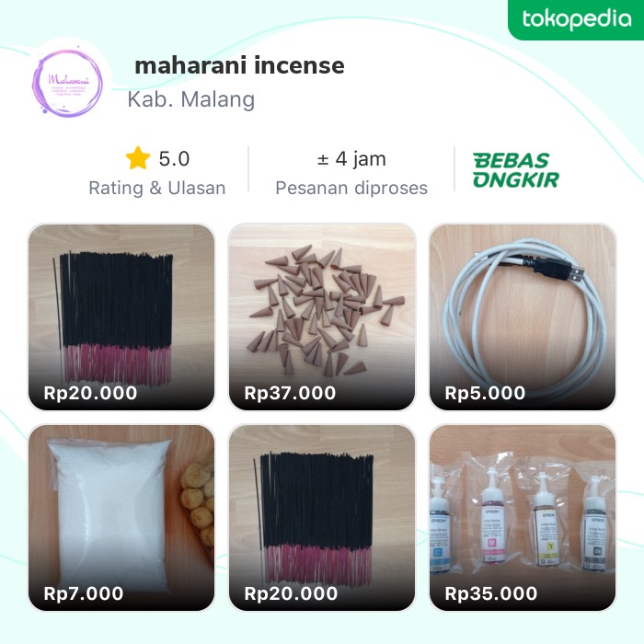Open the 5.0 Rating & Ulasan section
This screenshot has width=644, height=644.
[157, 172]
